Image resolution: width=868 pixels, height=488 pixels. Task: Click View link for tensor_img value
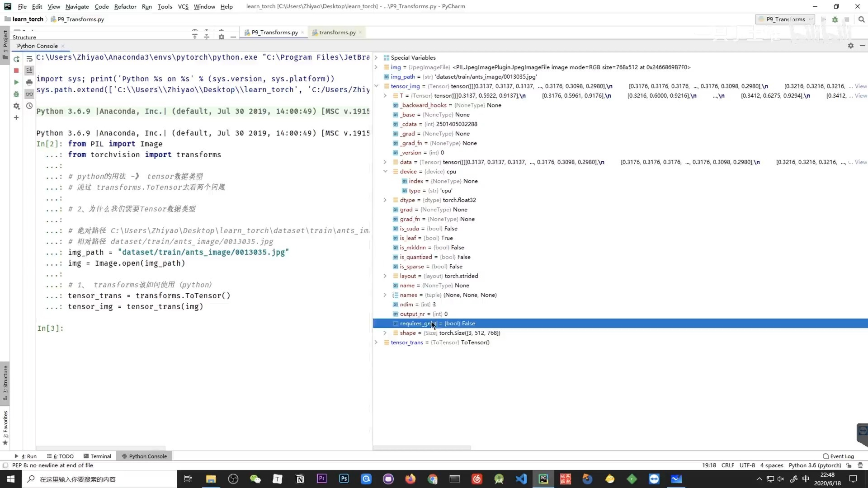(x=861, y=86)
